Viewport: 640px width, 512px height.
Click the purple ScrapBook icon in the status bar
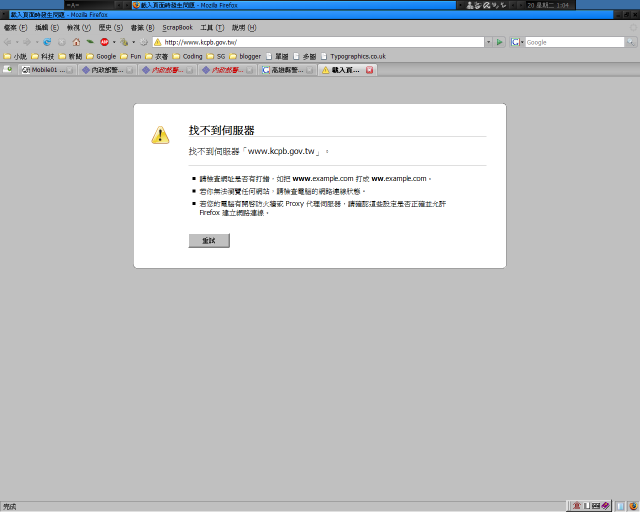[x=605, y=506]
